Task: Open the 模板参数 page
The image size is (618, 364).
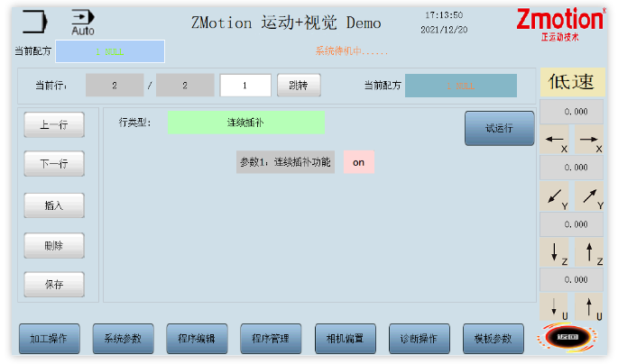Action: (493, 339)
